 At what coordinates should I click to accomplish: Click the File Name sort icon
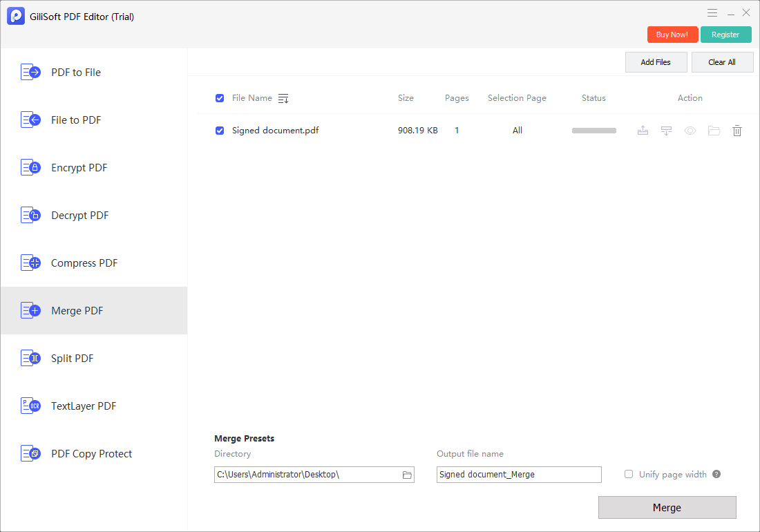point(283,99)
